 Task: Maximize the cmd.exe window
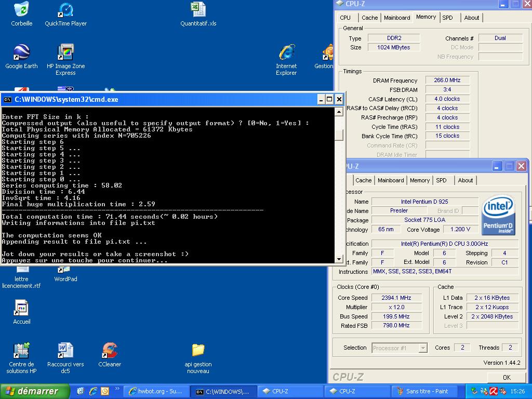(329, 99)
